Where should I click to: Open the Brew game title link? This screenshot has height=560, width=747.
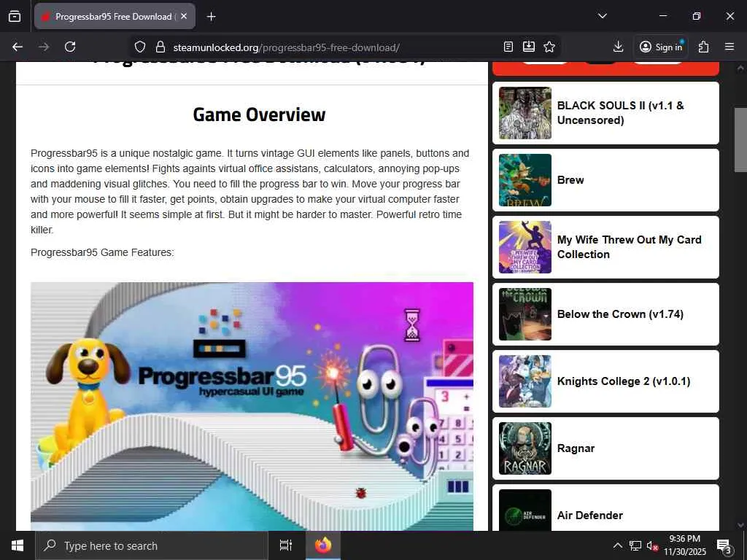(x=570, y=180)
